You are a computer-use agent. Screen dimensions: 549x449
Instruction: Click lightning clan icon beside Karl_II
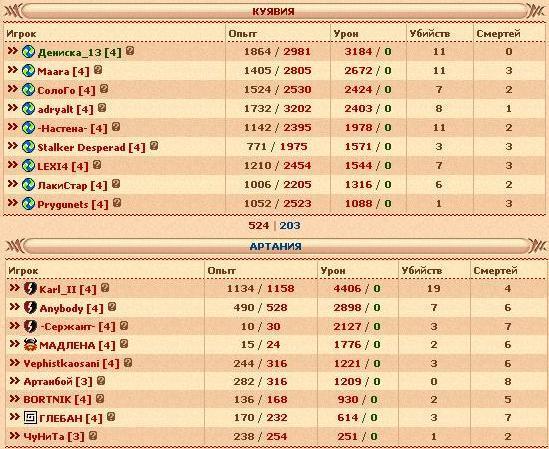(30, 289)
